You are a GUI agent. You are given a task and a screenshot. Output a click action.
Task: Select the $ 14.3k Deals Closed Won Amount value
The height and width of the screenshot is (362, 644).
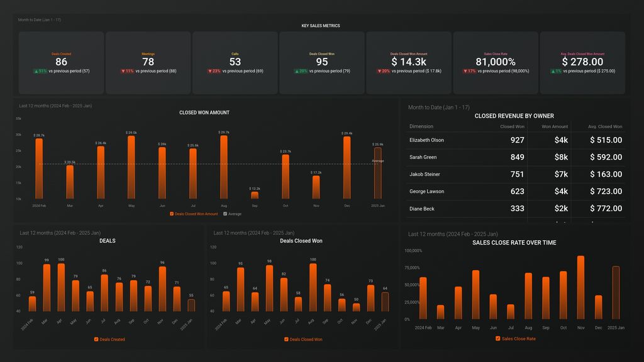409,62
